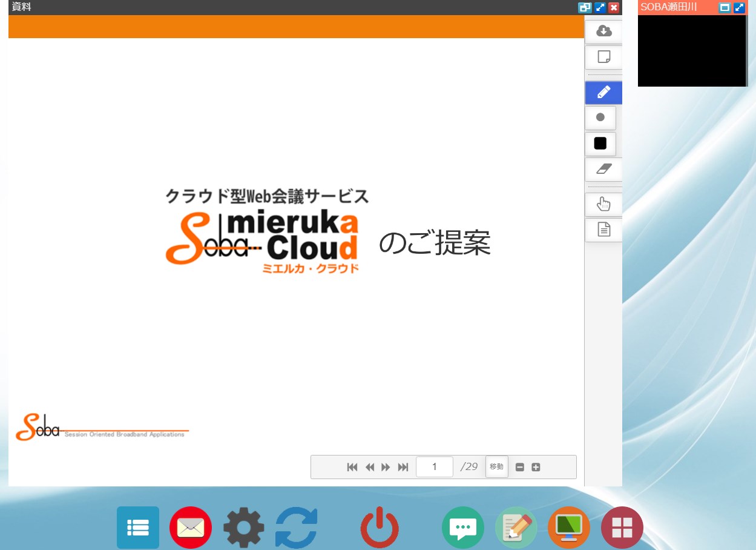The image size is (756, 550).
Task: Click the 移動 button
Action: click(496, 467)
